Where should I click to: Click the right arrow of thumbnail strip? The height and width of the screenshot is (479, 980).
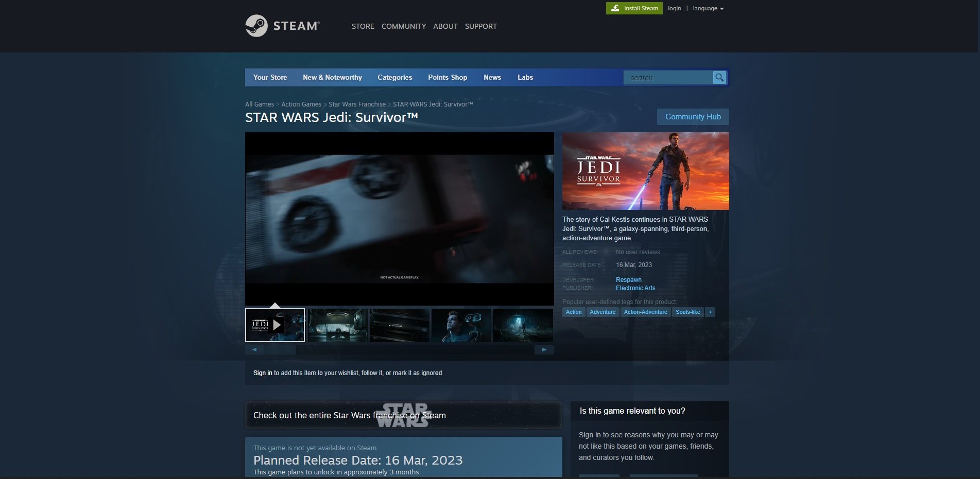[x=544, y=350]
